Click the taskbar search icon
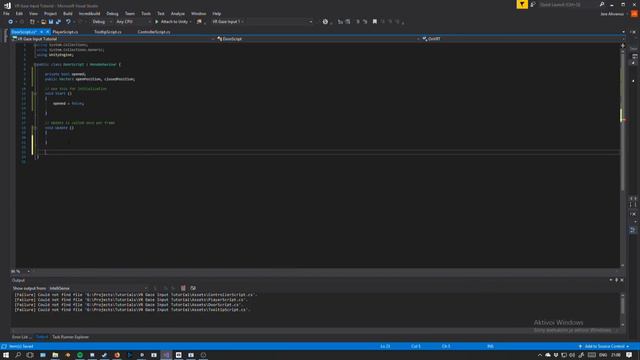 coord(18,355)
